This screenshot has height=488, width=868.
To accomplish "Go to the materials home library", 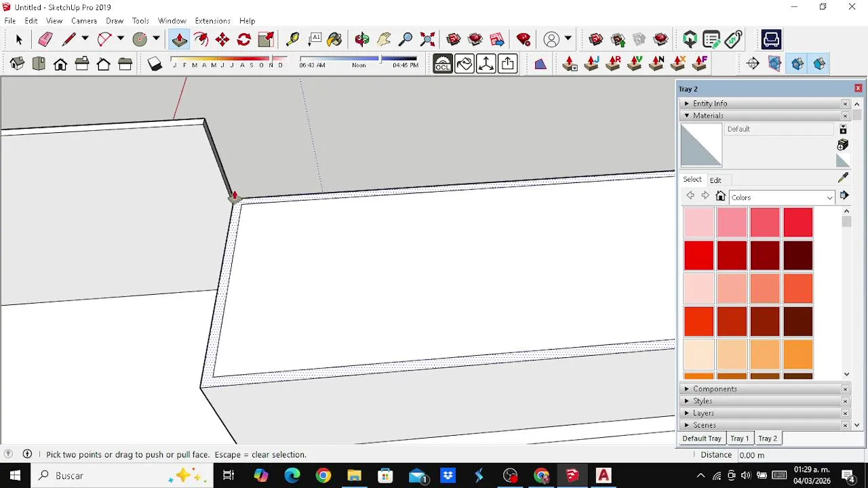I will pyautogui.click(x=720, y=197).
